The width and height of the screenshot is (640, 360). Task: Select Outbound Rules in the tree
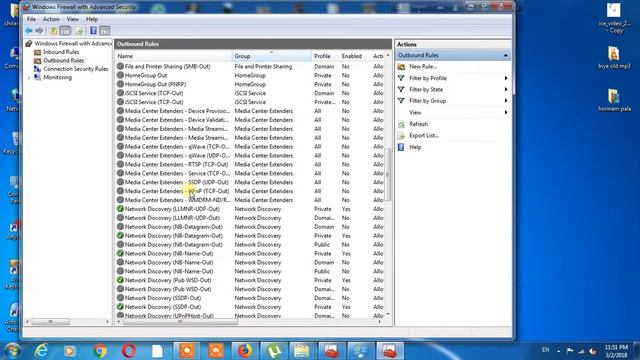click(63, 60)
